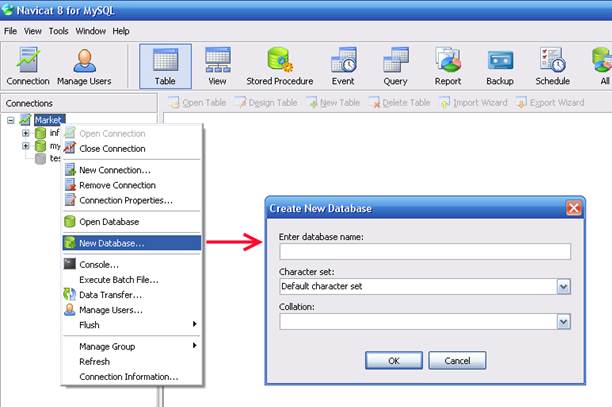The image size is (612, 407).
Task: Switch to the View objects button
Action: [217, 66]
